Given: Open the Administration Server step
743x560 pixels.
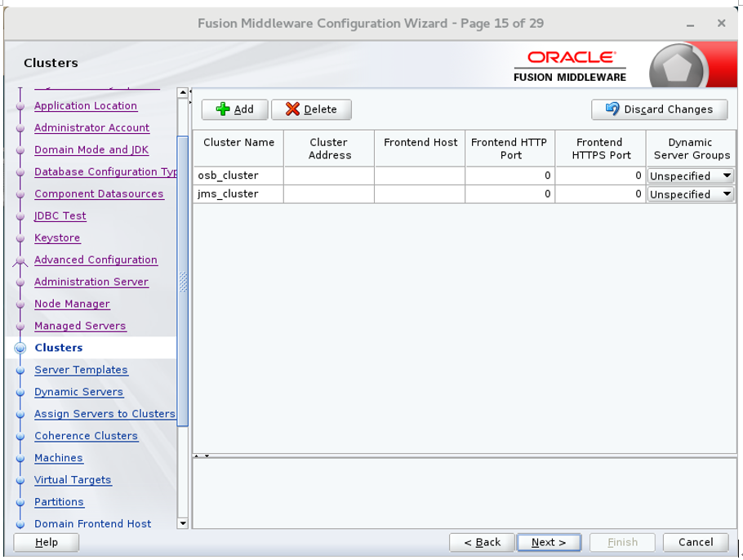Looking at the screenshot, I should click(x=91, y=282).
